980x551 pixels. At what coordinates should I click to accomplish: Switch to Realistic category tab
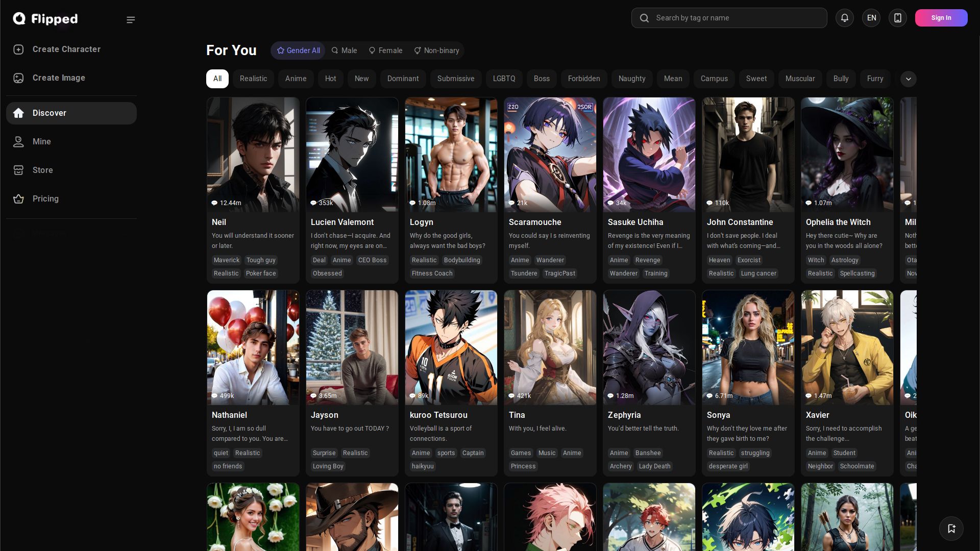pos(253,79)
